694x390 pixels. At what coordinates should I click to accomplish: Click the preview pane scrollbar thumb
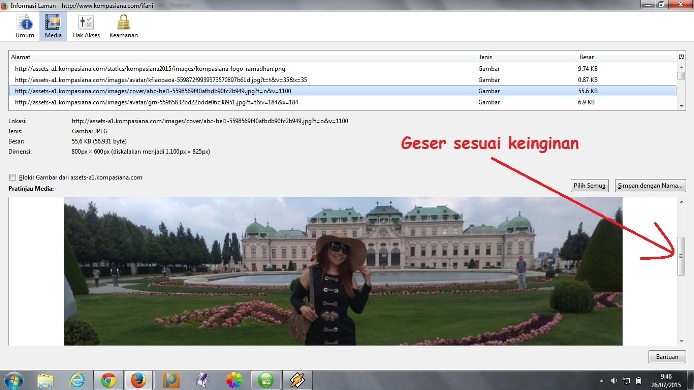(681, 256)
